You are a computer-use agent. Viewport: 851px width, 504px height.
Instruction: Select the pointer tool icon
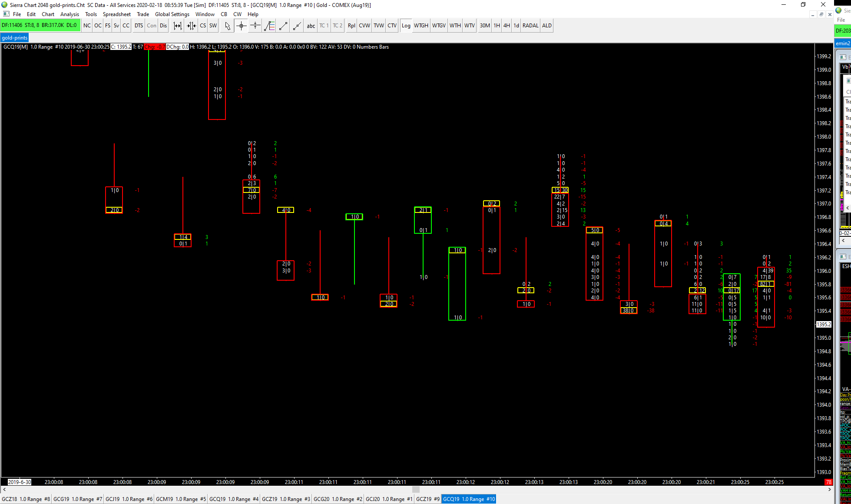227,26
